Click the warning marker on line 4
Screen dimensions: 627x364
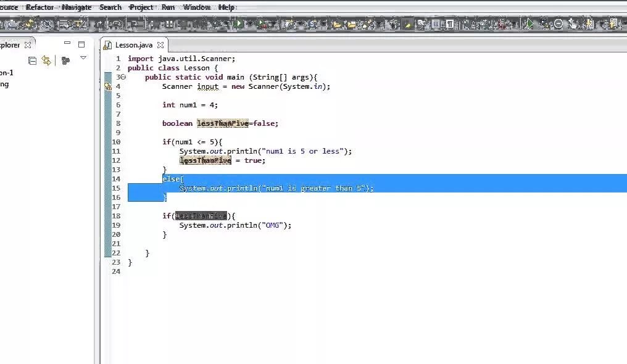[107, 86]
